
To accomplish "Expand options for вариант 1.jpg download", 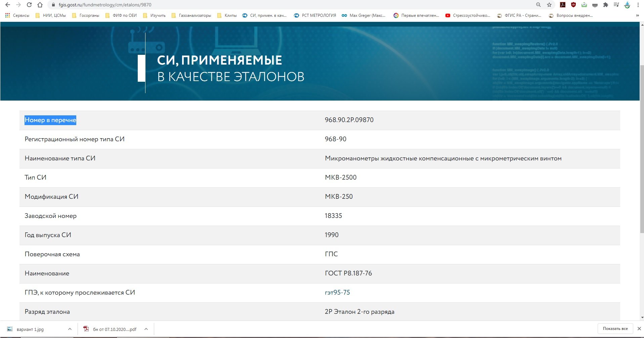I will 70,329.
